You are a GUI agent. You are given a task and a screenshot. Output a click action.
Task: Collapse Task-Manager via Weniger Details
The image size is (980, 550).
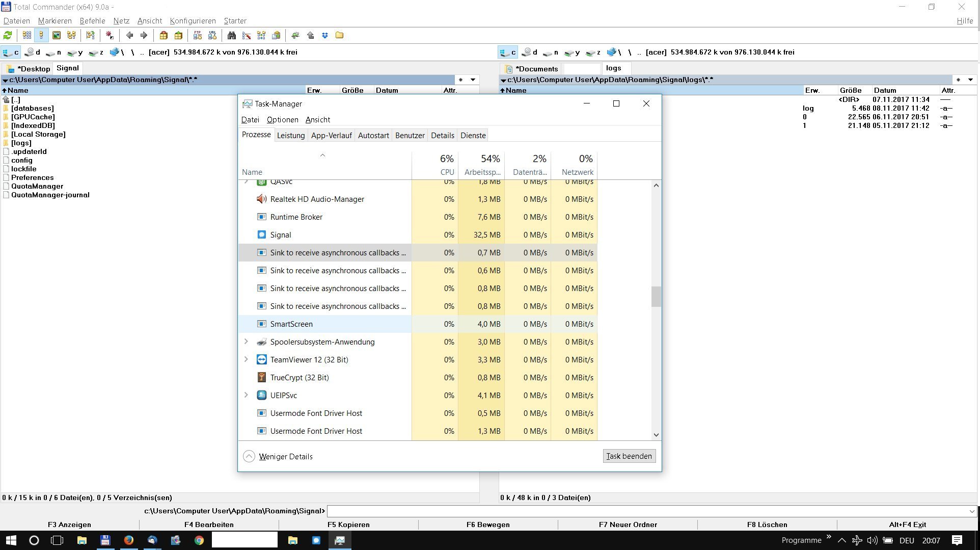click(278, 456)
